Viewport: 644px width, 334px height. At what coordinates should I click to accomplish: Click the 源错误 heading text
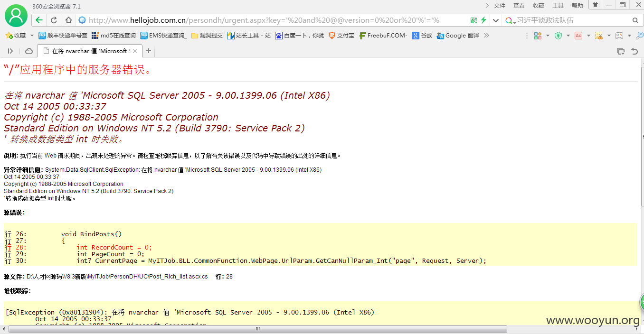tap(14, 213)
